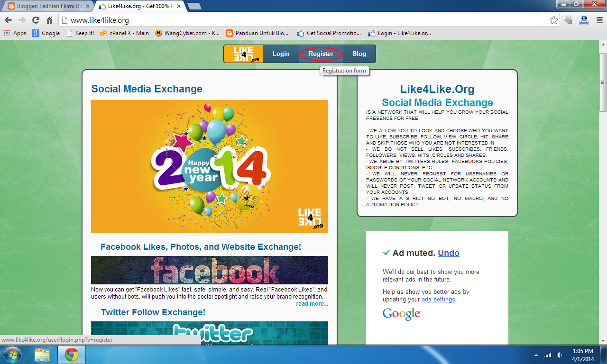Click the Show Desktop strip
This screenshot has height=364, width=607.
pos(604,355)
